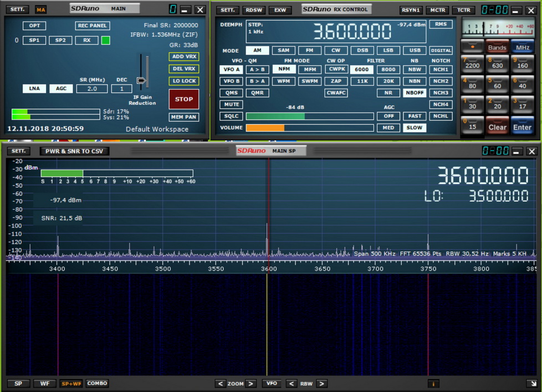Click the EXW button
The image size is (542, 392).
tap(280, 10)
